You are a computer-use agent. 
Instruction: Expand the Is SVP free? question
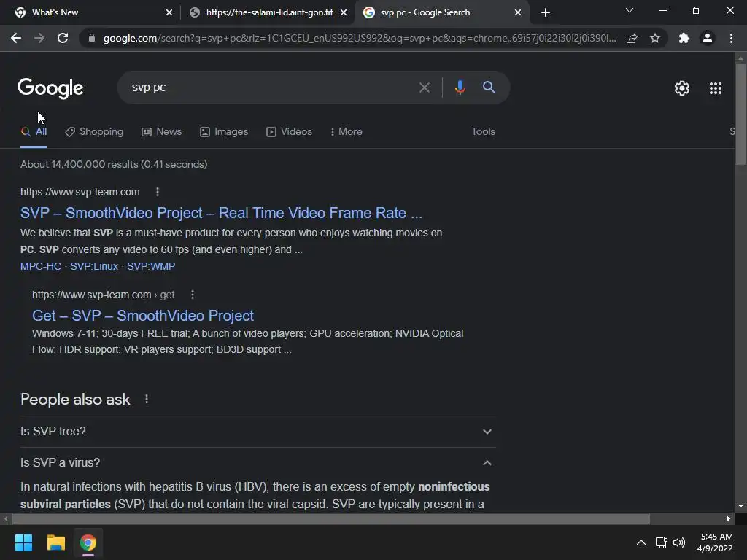tap(258, 432)
